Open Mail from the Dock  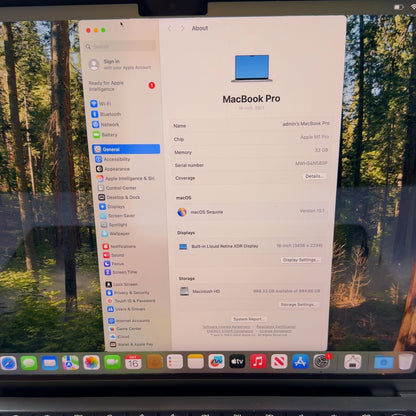(x=50, y=363)
